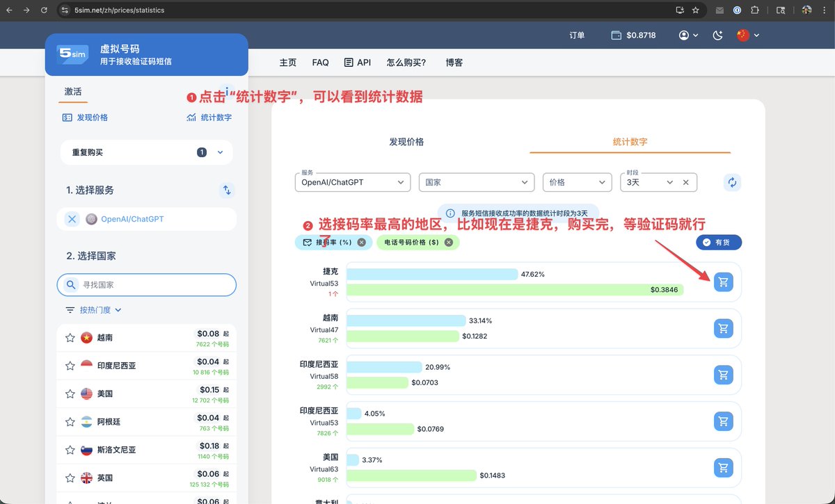Viewport: 835px width, 504px height.
Task: Click the address bar URL 5sim.net
Action: pyautogui.click(x=118, y=10)
